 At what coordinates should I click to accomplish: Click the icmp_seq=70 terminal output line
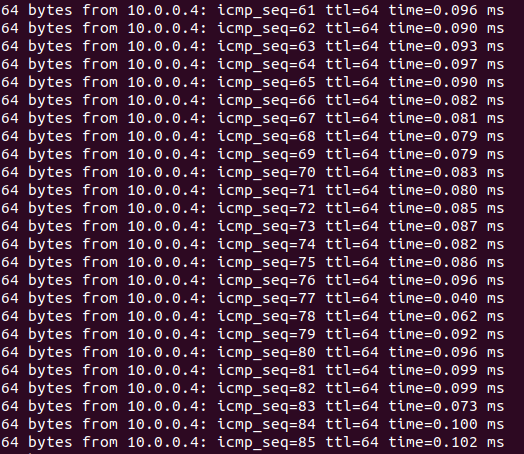coord(252,173)
